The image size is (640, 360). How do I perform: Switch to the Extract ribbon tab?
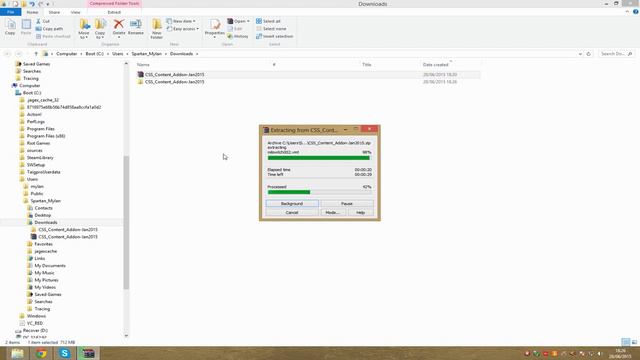114,12
